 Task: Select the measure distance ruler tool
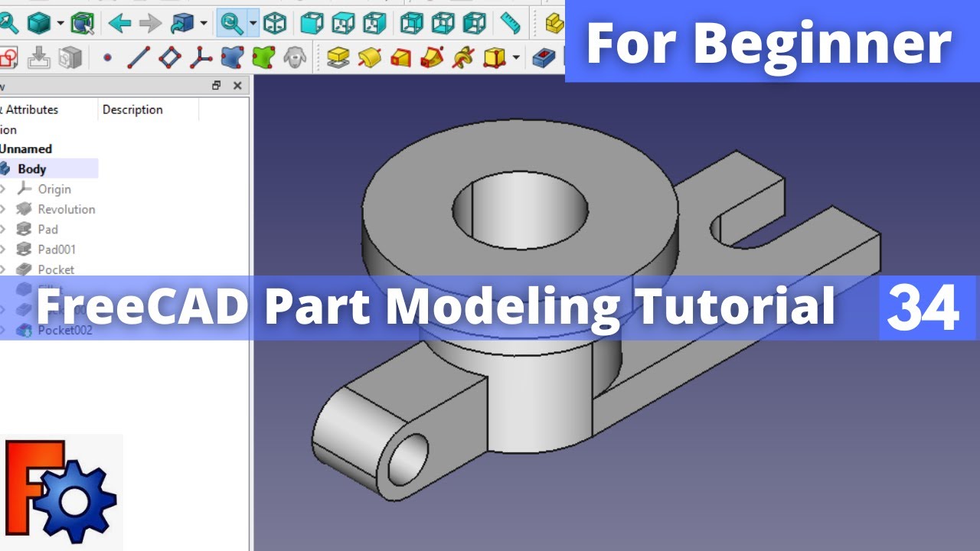(510, 24)
